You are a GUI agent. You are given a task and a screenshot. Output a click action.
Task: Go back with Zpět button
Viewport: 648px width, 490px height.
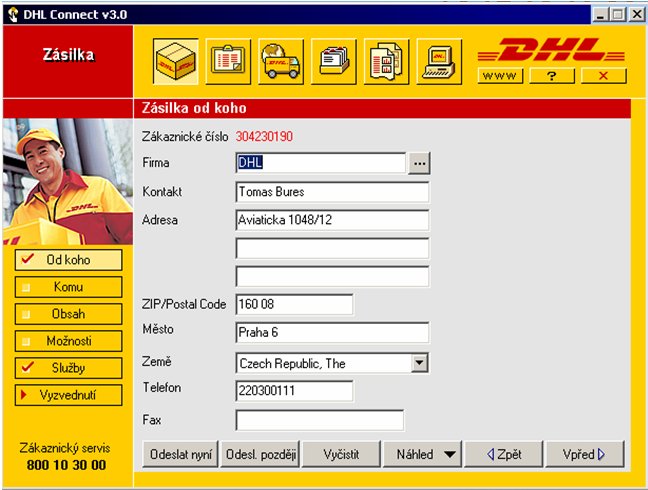click(504, 454)
